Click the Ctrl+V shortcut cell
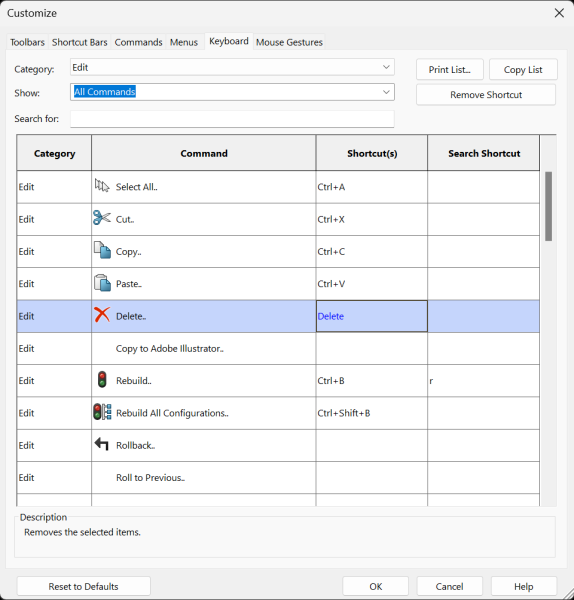This screenshot has height=600, width=574. 372,284
